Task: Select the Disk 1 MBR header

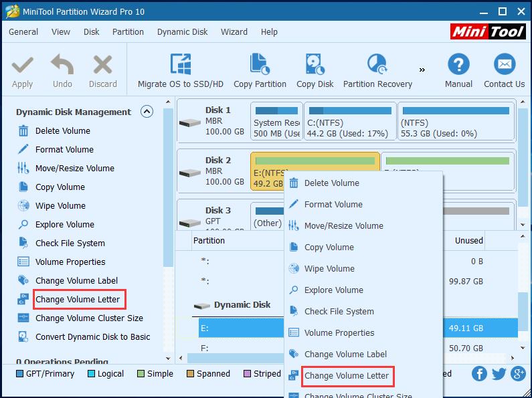Action: [x=213, y=121]
